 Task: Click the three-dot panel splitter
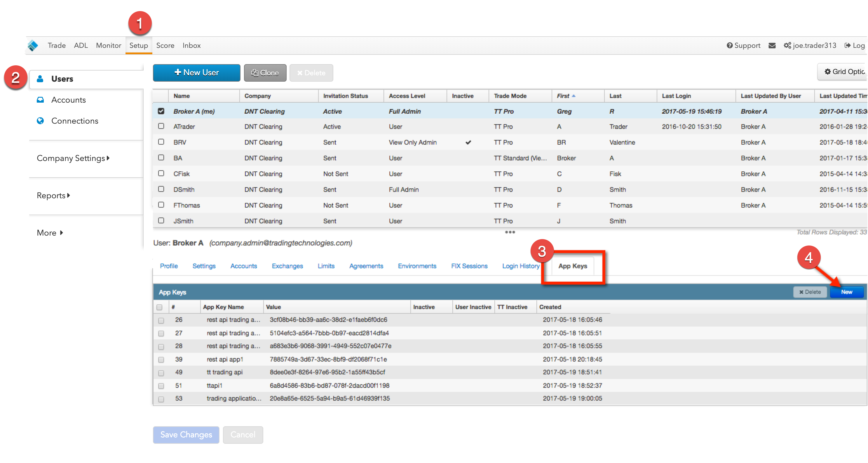510,232
